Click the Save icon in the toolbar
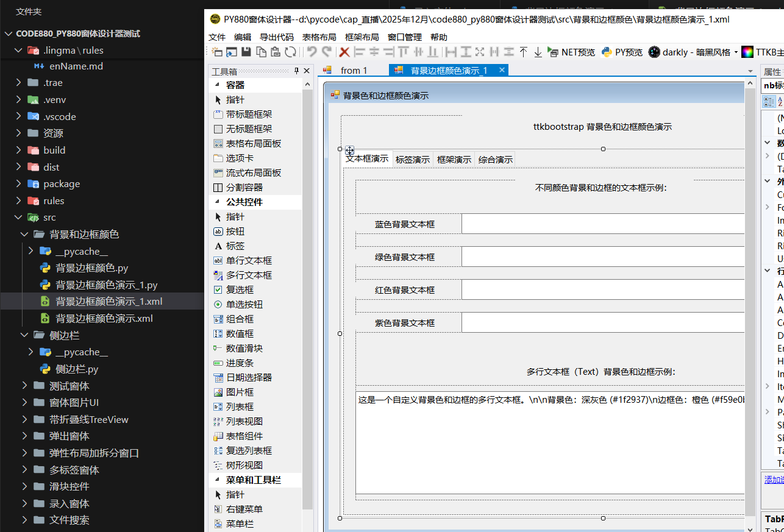The width and height of the screenshot is (784, 532). 246,52
